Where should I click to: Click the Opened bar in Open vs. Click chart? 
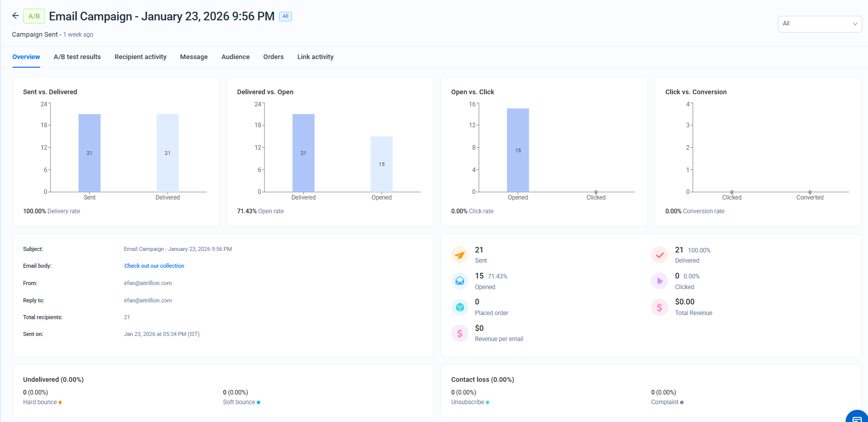pyautogui.click(x=518, y=150)
